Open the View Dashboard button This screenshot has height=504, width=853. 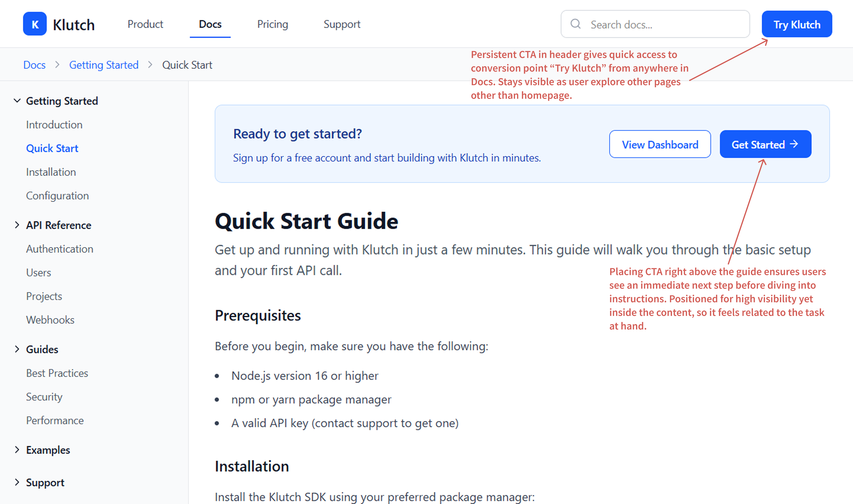coord(660,144)
